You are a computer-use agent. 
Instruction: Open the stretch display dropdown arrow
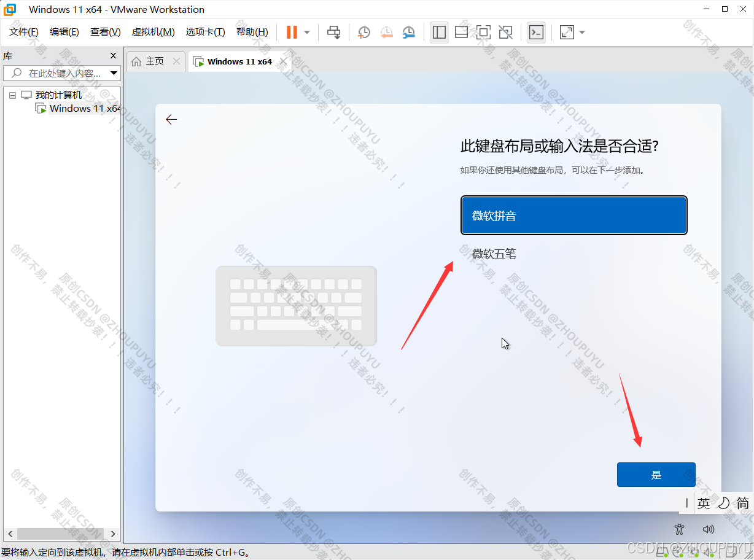click(x=581, y=33)
